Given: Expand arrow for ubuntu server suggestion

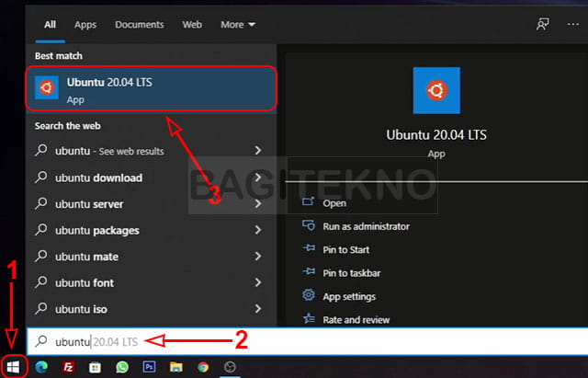Looking at the screenshot, I should 257,204.
